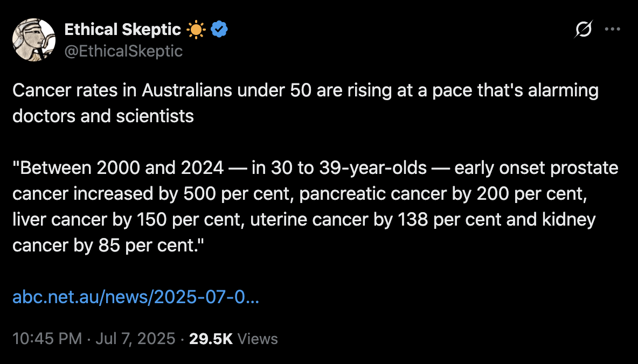Click the Views label
This screenshot has width=638, height=364.
(258, 339)
